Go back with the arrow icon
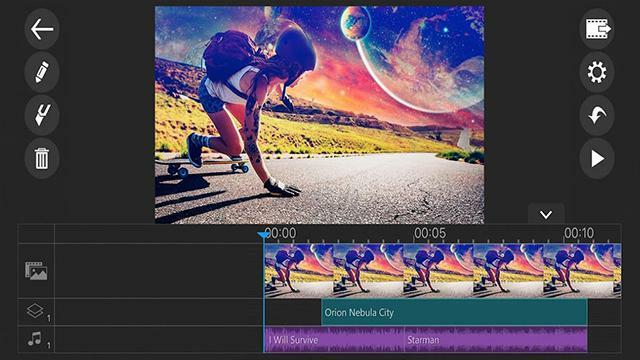The height and width of the screenshot is (360, 640). pyautogui.click(x=42, y=29)
